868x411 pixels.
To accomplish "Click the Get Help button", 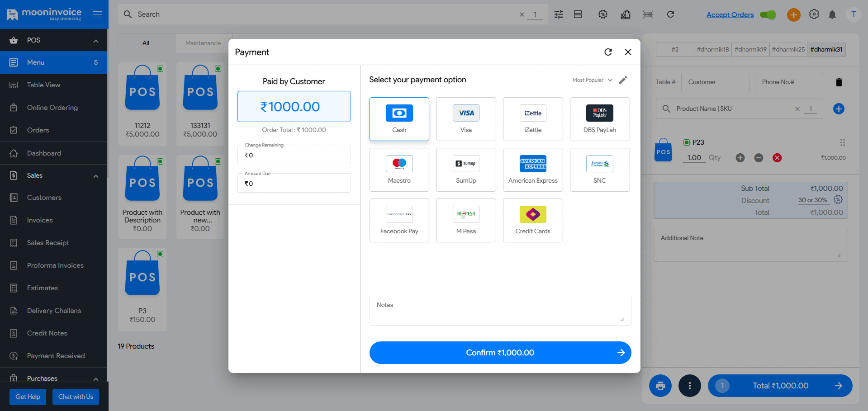I will click(28, 397).
